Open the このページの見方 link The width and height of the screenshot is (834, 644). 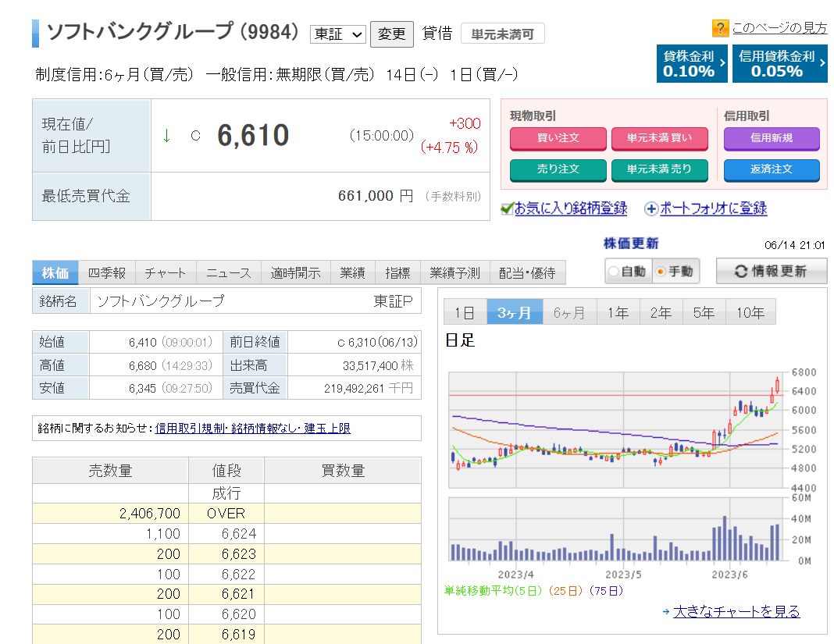pos(780,27)
